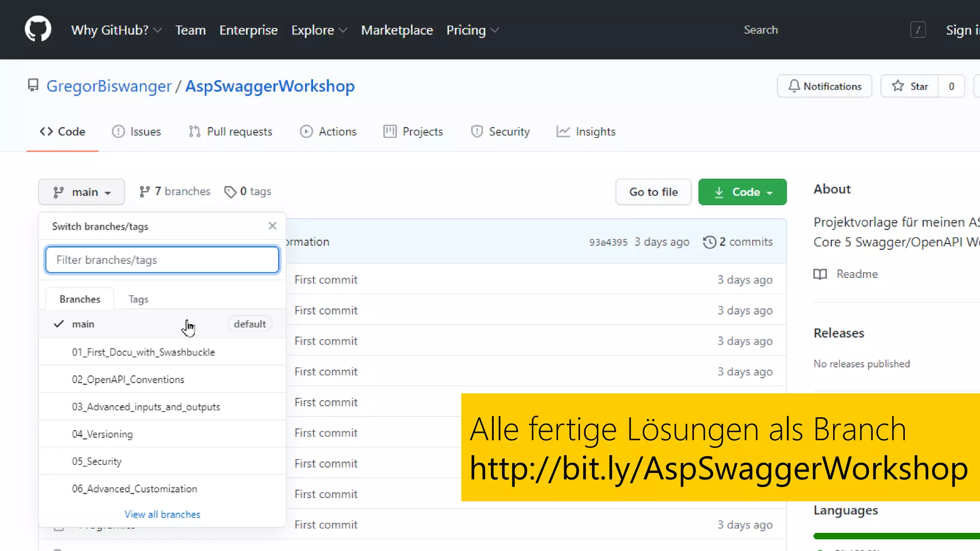This screenshot has width=980, height=551.
Task: Switch to branch 05_Security
Action: [162, 461]
